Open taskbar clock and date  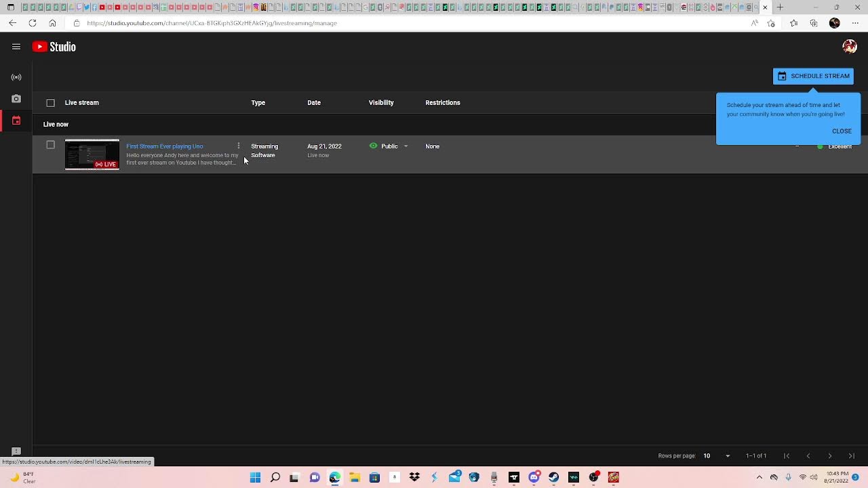pos(837,477)
